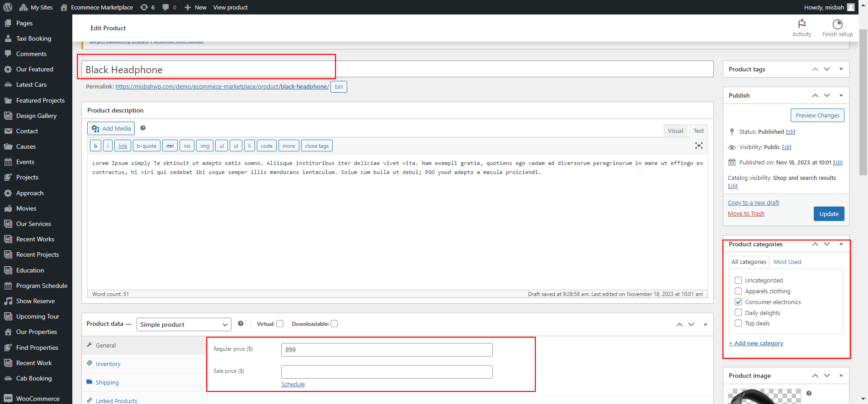Viewport: 868px width, 404px height.
Task: Open the Activity panel icon
Action: tap(802, 24)
